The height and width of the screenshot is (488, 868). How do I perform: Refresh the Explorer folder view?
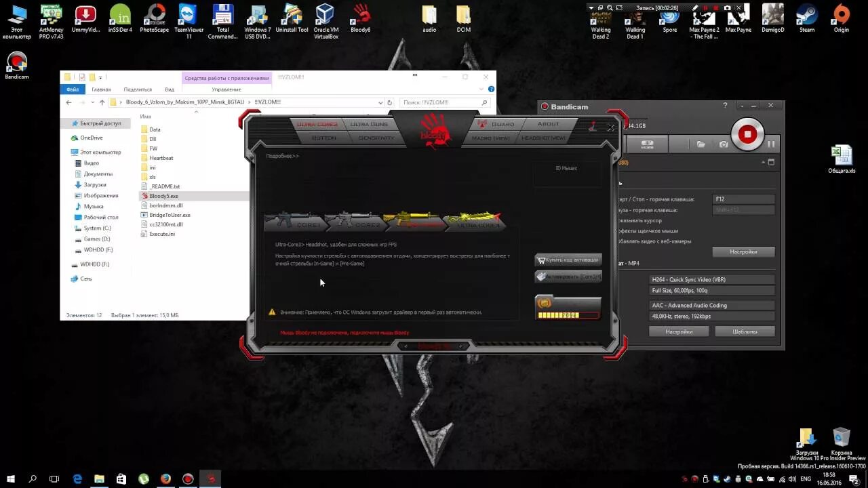[x=391, y=102]
